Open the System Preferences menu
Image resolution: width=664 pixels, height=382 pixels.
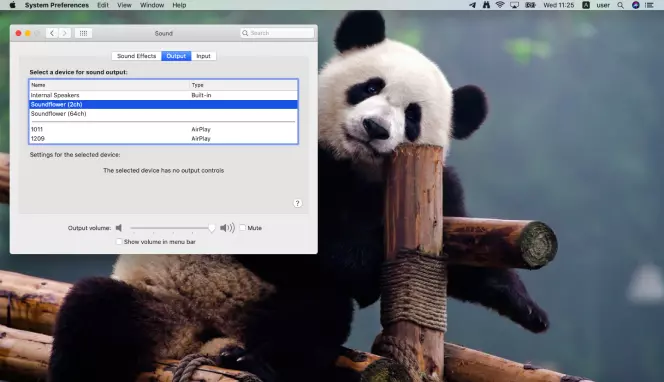tap(57, 5)
